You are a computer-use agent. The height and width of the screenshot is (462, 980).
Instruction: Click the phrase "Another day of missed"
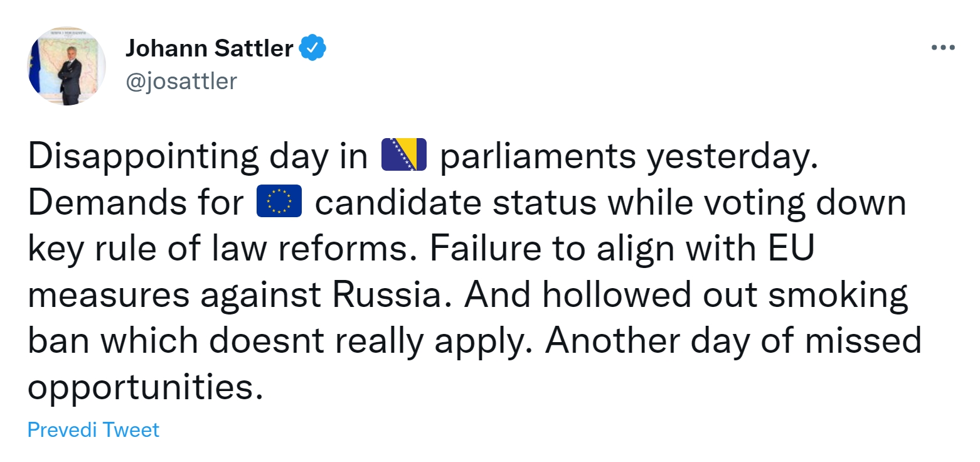coord(732,341)
